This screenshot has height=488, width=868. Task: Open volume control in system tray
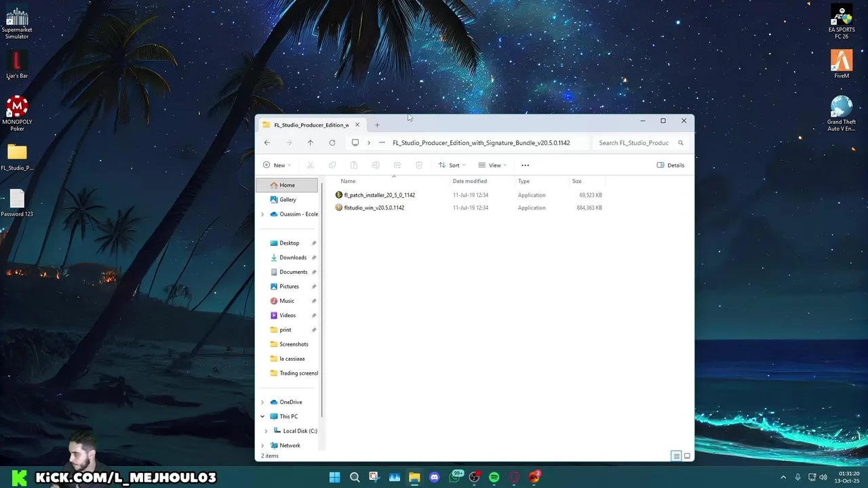(x=824, y=477)
